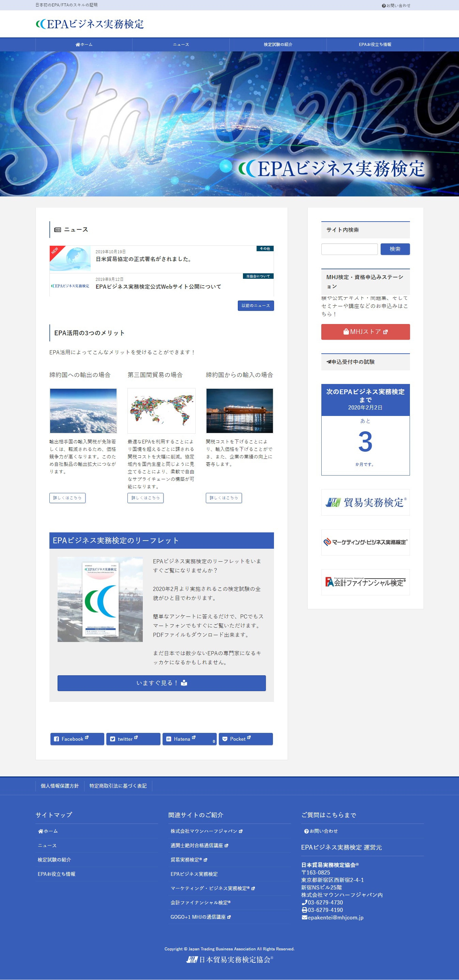Open 検定試験の紹介 in the navigation bar
Screen dimensions: 459x980
pyautogui.click(x=278, y=45)
